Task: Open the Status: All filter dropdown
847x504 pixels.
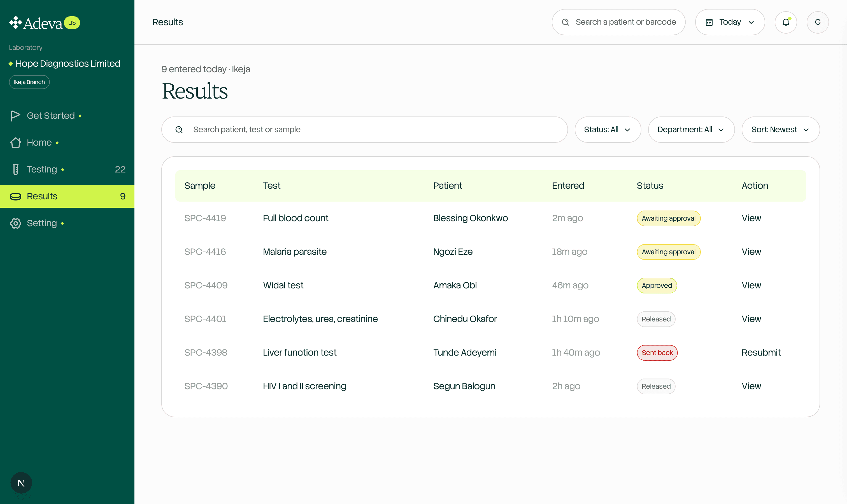Action: point(608,129)
